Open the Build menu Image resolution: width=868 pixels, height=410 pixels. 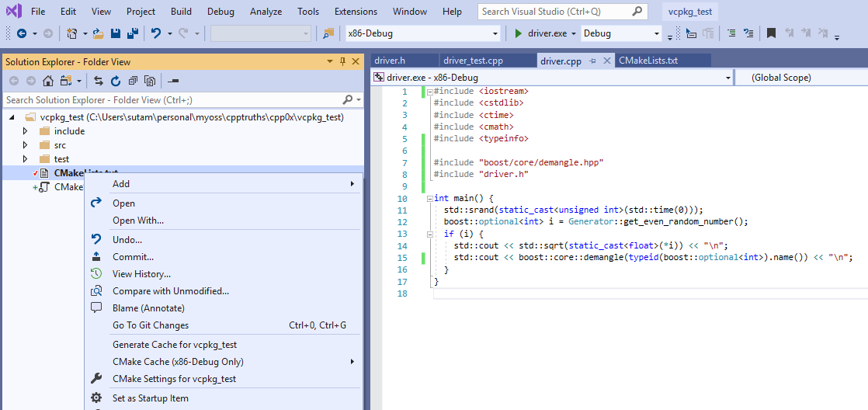pyautogui.click(x=181, y=11)
